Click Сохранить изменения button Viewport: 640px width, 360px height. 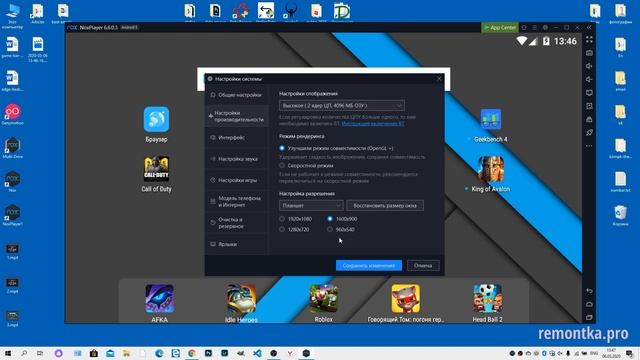[369, 265]
